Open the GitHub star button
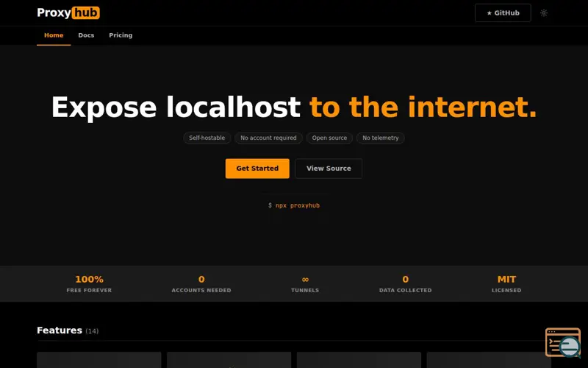 click(503, 13)
